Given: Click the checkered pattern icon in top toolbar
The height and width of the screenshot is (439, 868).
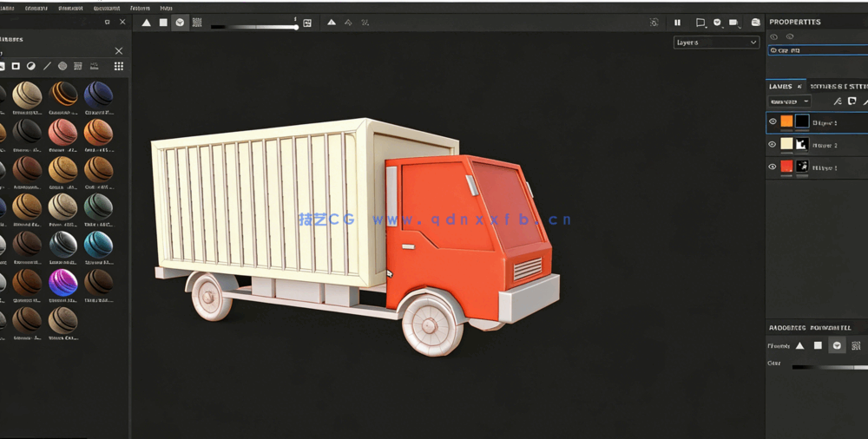Looking at the screenshot, I should (x=197, y=23).
